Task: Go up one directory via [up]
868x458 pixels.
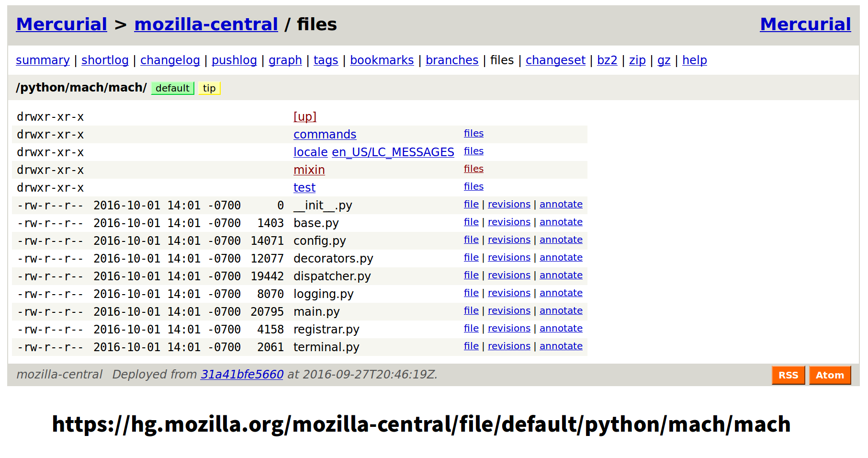Action: [305, 117]
